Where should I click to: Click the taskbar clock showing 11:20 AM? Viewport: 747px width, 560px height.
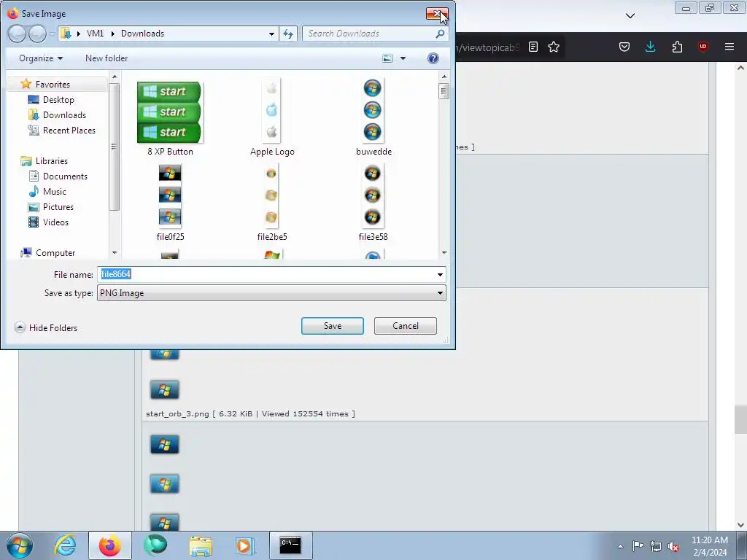pyautogui.click(x=709, y=546)
